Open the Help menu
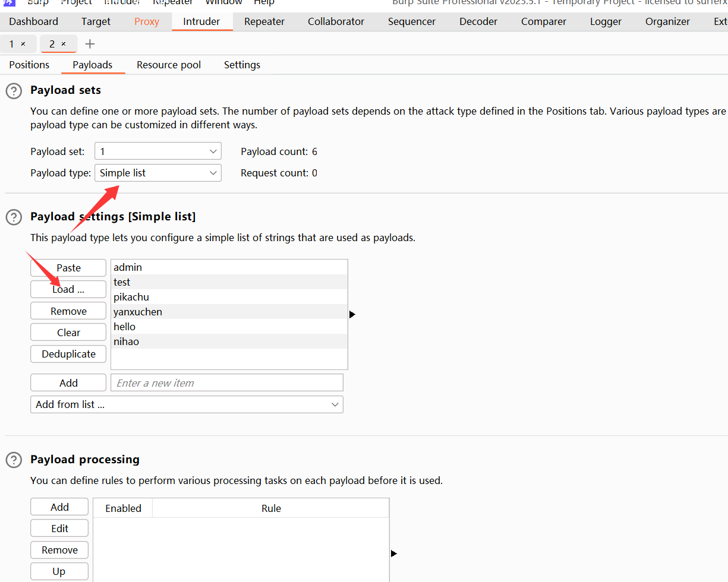 coord(264,2)
